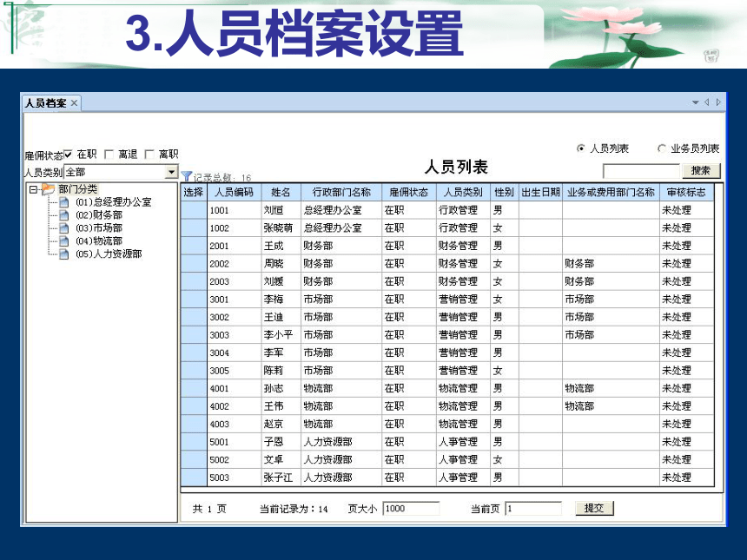Image resolution: width=747 pixels, height=560 pixels.
Task: Click employee code 5001
Action: coord(219,442)
